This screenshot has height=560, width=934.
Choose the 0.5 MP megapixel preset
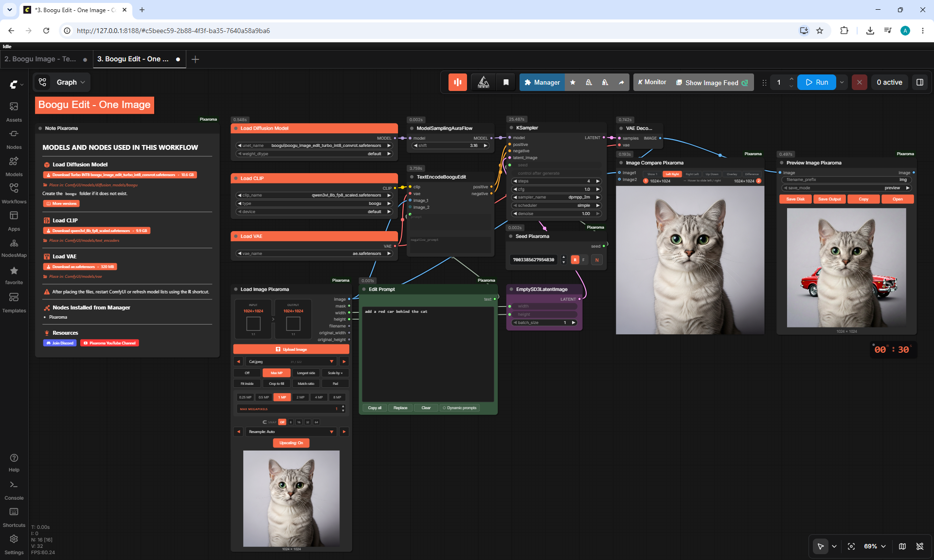coord(264,397)
